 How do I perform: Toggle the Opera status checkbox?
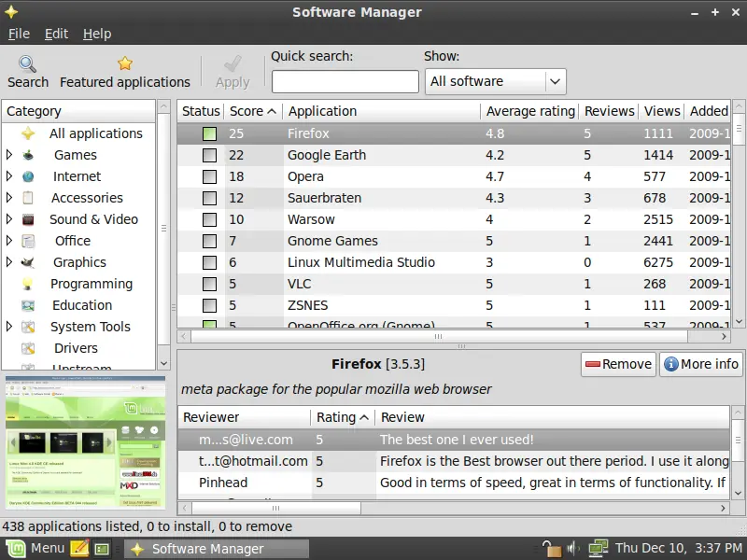coord(210,176)
